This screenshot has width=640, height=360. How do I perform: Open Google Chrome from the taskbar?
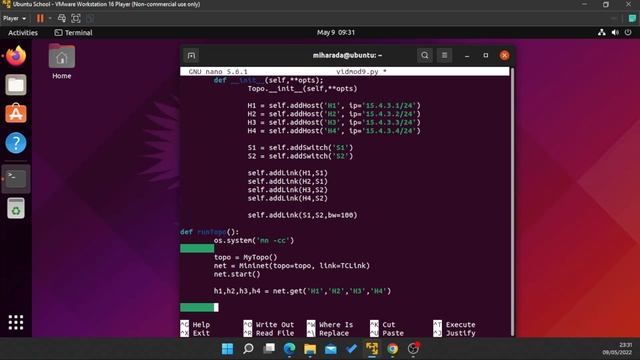[392, 349]
